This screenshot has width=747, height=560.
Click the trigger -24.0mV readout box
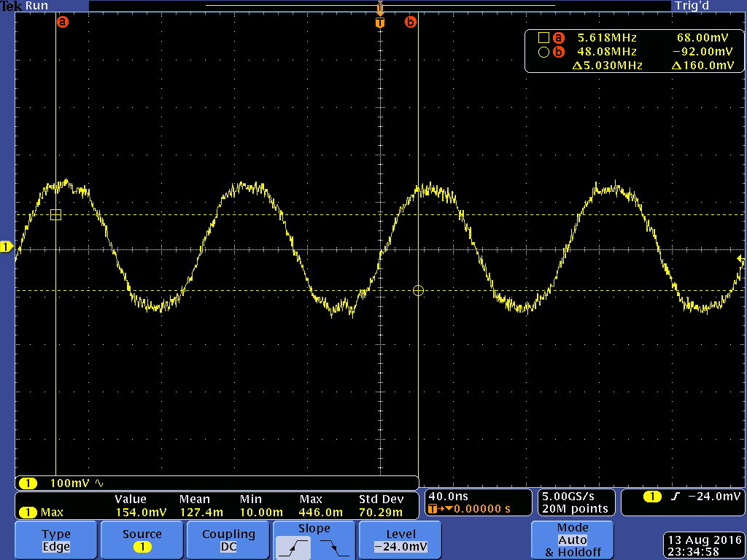click(x=681, y=502)
